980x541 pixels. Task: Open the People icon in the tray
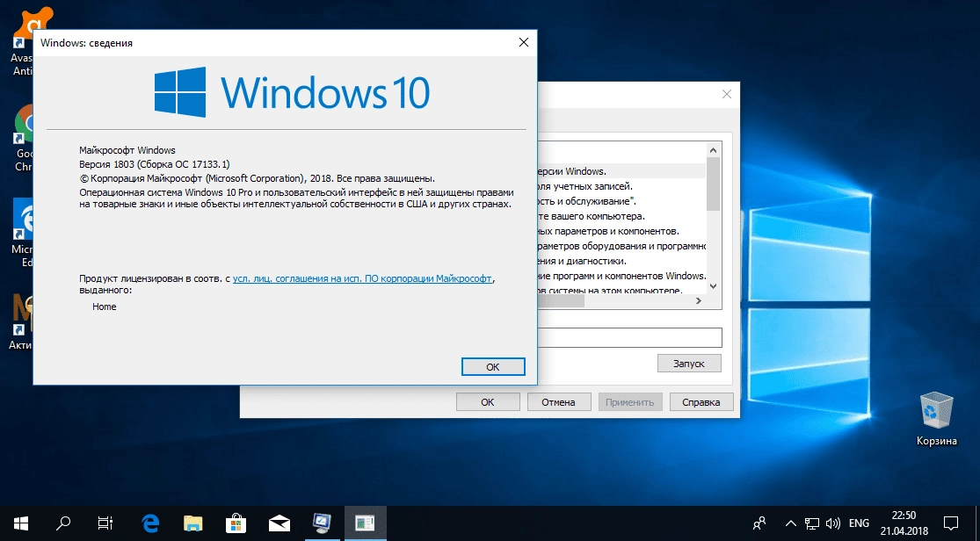pos(759,523)
